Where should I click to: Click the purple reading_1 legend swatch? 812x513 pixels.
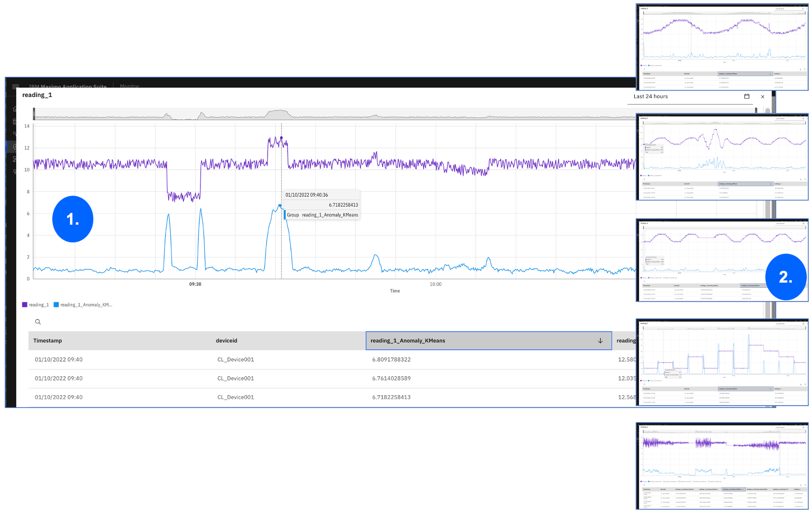click(25, 305)
